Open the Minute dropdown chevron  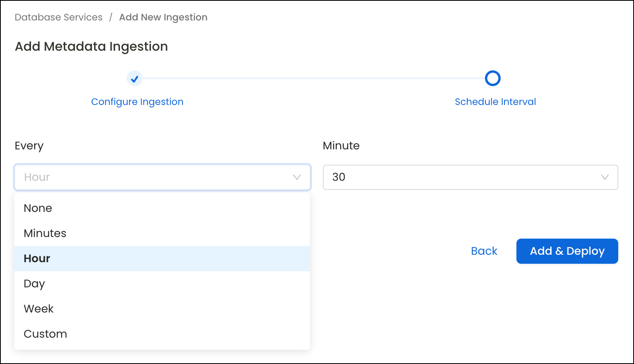pos(605,177)
